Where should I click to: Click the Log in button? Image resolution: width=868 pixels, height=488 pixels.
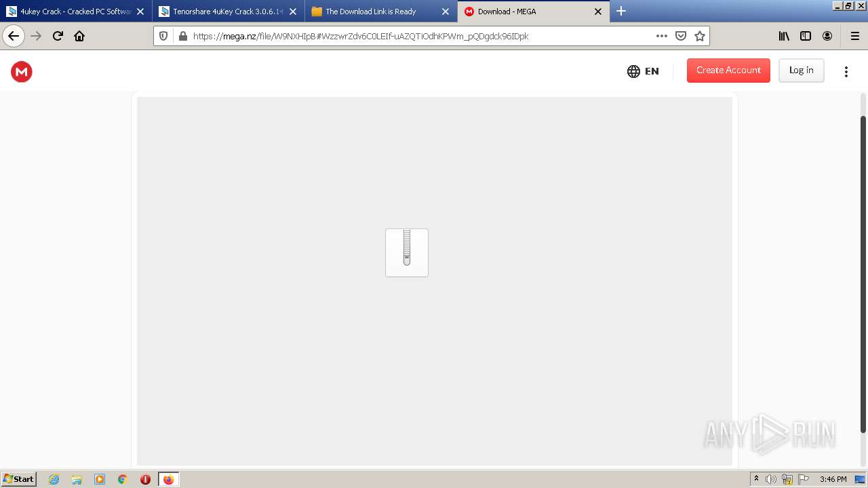(x=801, y=70)
